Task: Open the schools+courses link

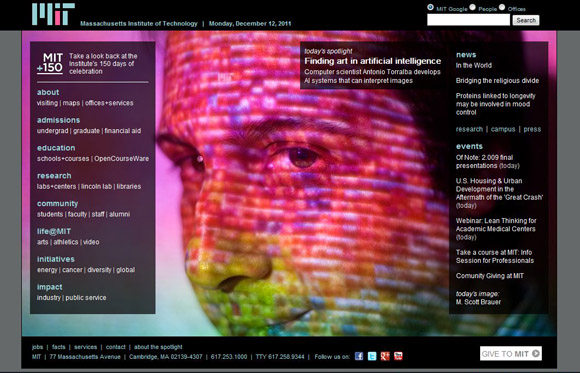Action: click(63, 158)
